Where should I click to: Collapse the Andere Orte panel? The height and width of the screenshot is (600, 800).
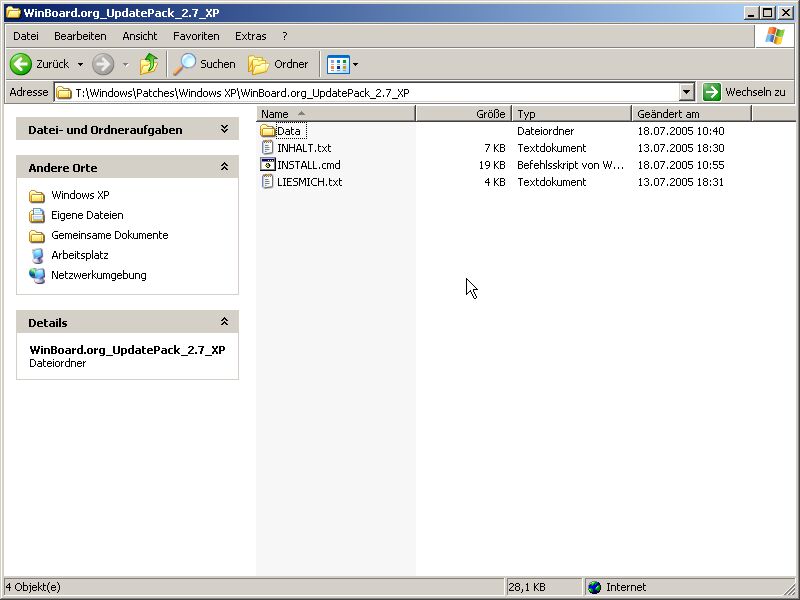pos(224,167)
